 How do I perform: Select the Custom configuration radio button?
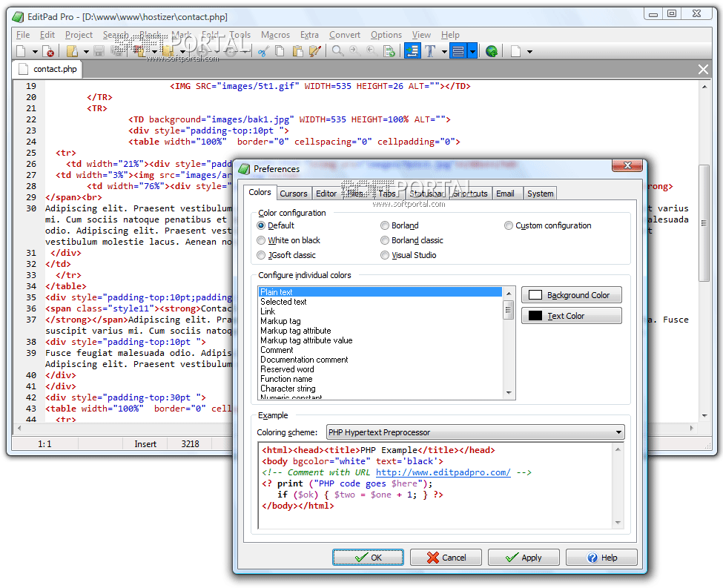(509, 225)
